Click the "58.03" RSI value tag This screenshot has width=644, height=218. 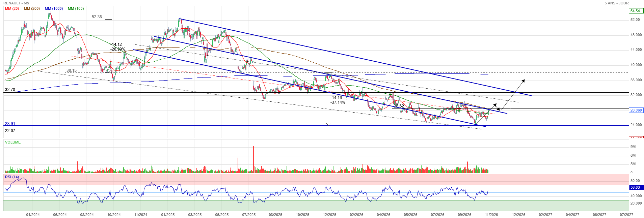(636, 187)
